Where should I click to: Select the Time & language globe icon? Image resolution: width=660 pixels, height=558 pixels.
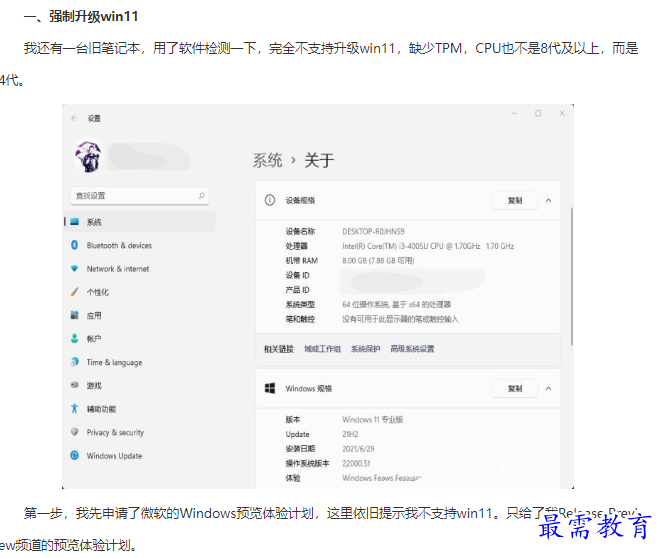(75, 361)
